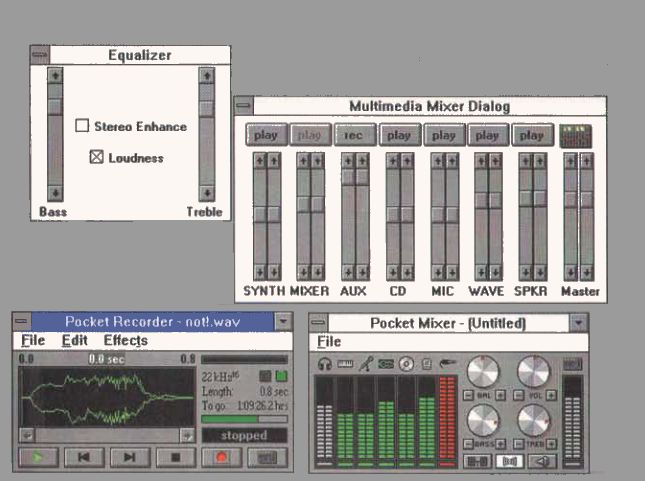Toggle the play button above MIC

(x=444, y=135)
